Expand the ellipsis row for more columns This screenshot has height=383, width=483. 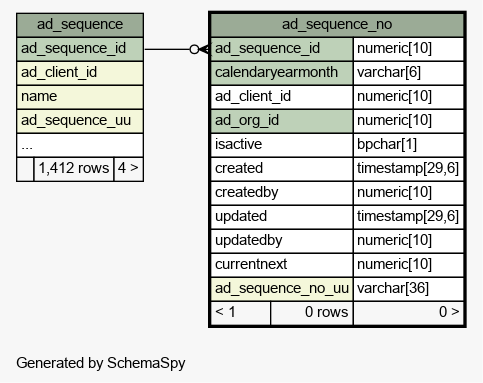tap(80, 145)
